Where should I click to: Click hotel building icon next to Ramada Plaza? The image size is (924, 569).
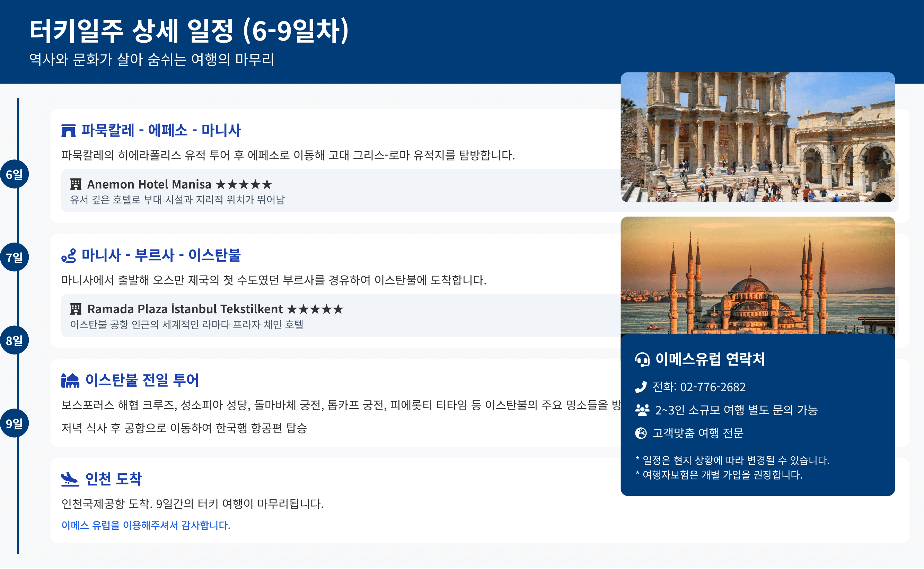pos(76,309)
